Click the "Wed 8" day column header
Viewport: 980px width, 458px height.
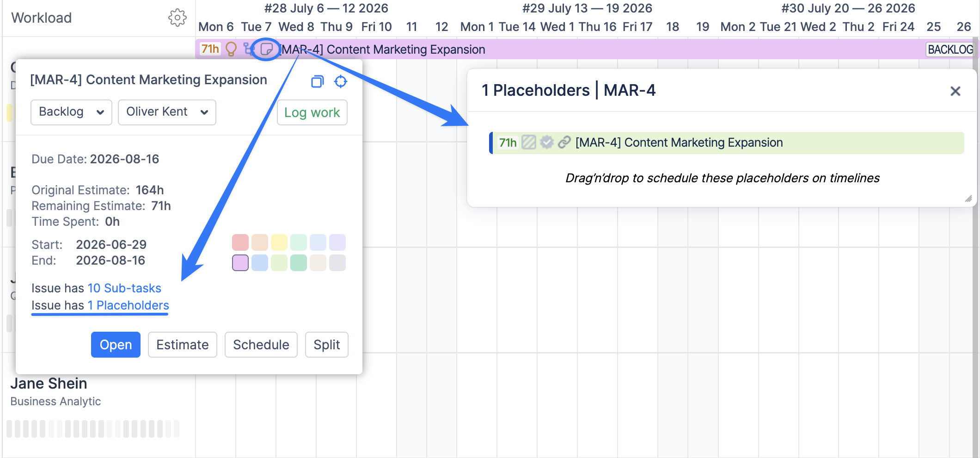[x=296, y=27]
